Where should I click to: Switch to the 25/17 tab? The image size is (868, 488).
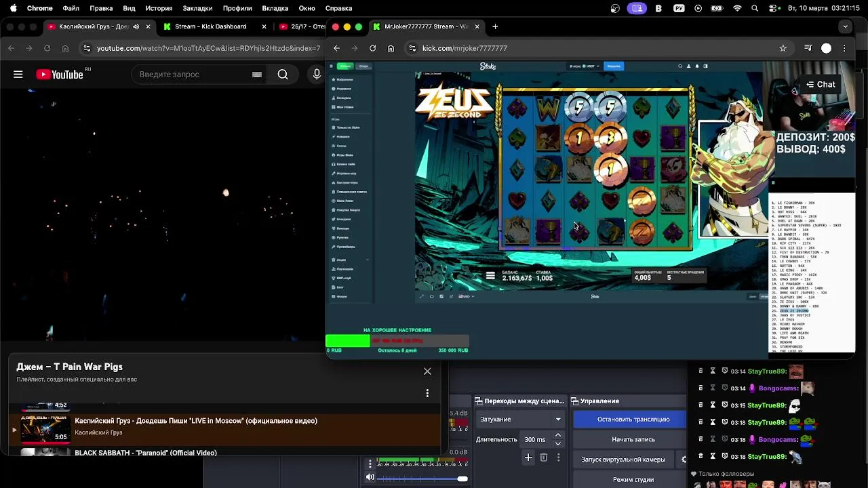(303, 26)
